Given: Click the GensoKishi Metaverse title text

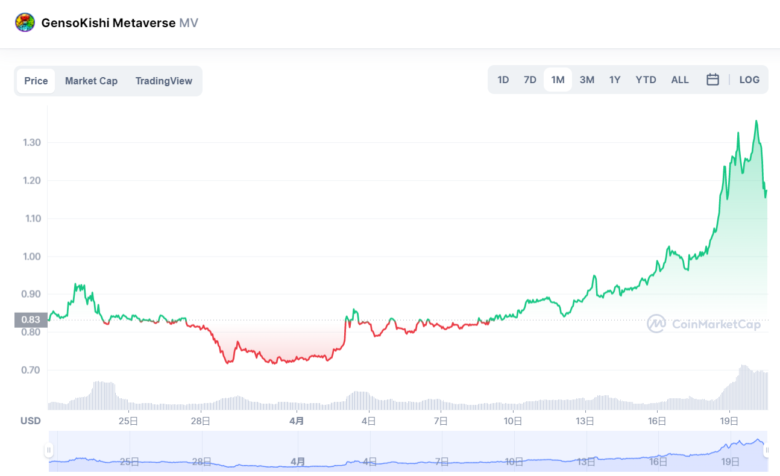Looking at the screenshot, I should tap(108, 23).
